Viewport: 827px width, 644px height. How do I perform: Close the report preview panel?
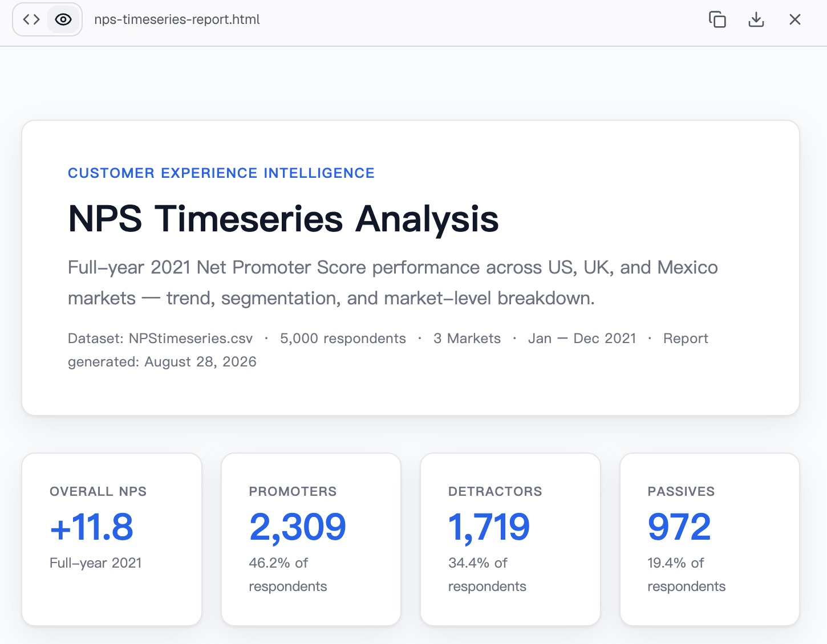(795, 19)
